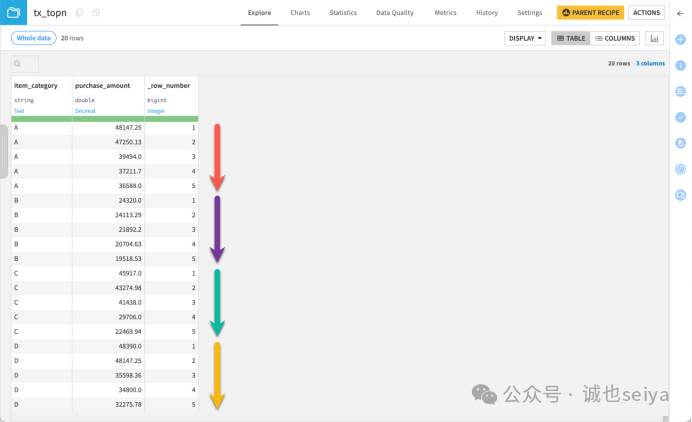The width and height of the screenshot is (692, 422).
Task: Click the bar chart icon button beside COLUMNS
Action: coord(654,38)
